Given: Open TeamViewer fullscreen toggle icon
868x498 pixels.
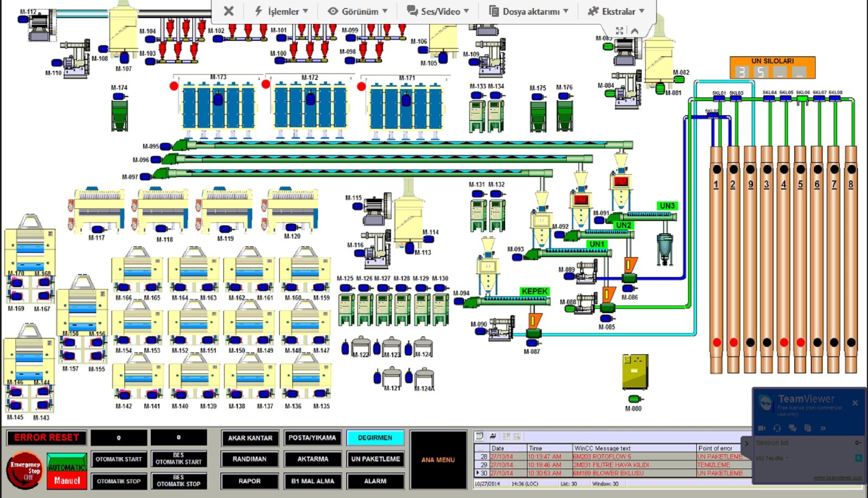Looking at the screenshot, I should coord(619,31).
